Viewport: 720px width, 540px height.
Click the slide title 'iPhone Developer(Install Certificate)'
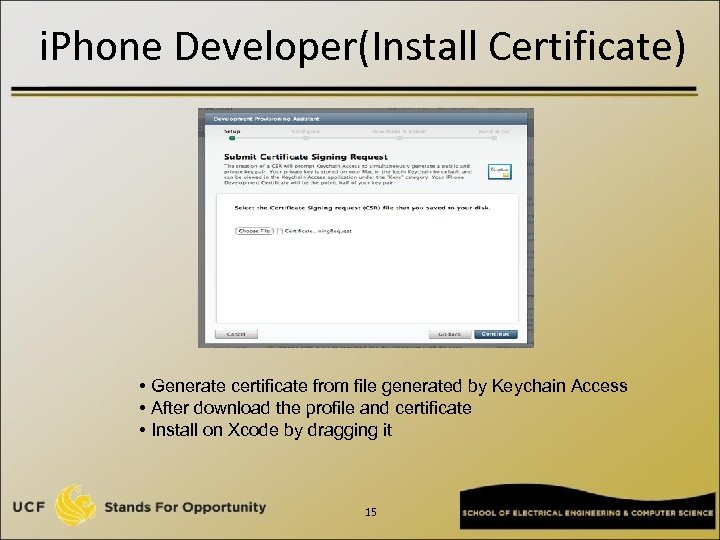(362, 46)
